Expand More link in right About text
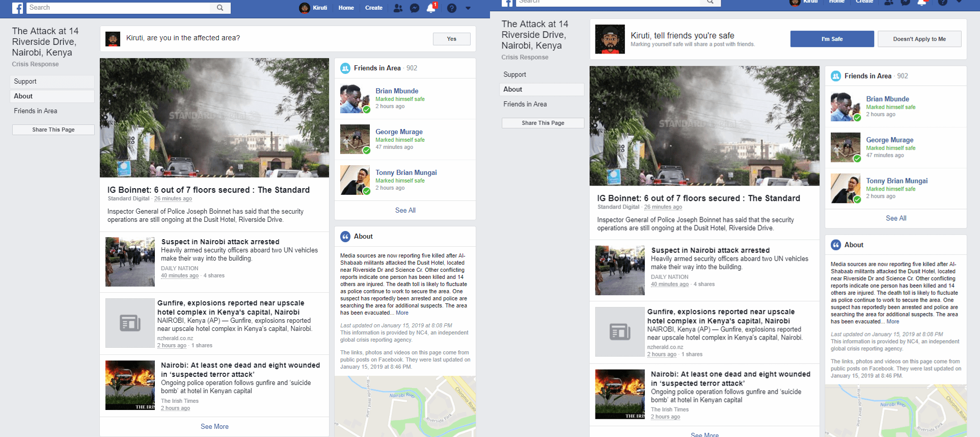This screenshot has height=437, width=980. pos(892,322)
